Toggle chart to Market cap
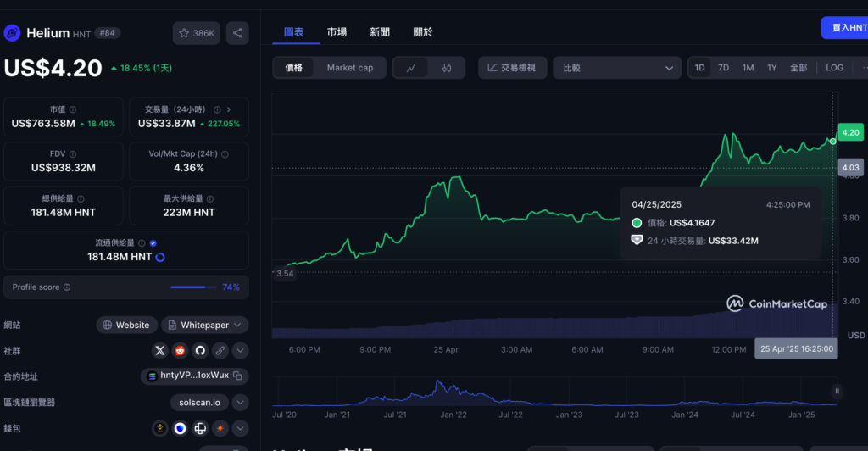Viewport: 868px width, 451px height. pos(349,68)
